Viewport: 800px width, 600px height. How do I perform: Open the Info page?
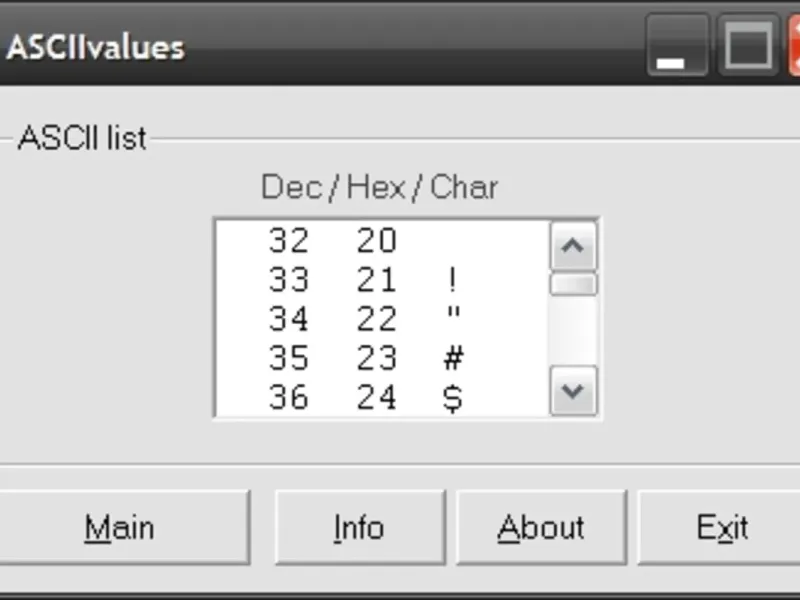[359, 527]
